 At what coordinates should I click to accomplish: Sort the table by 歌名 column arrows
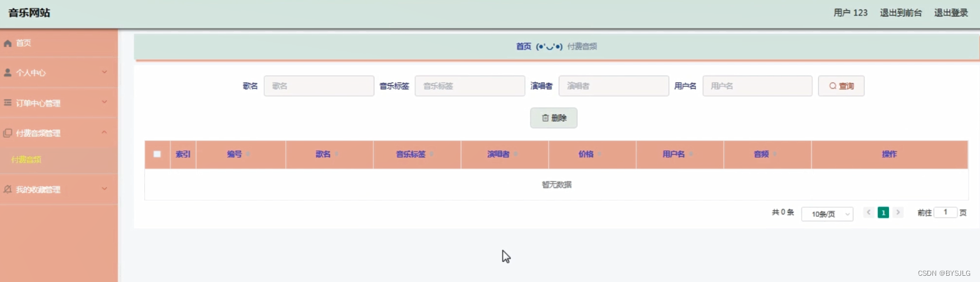(337, 154)
